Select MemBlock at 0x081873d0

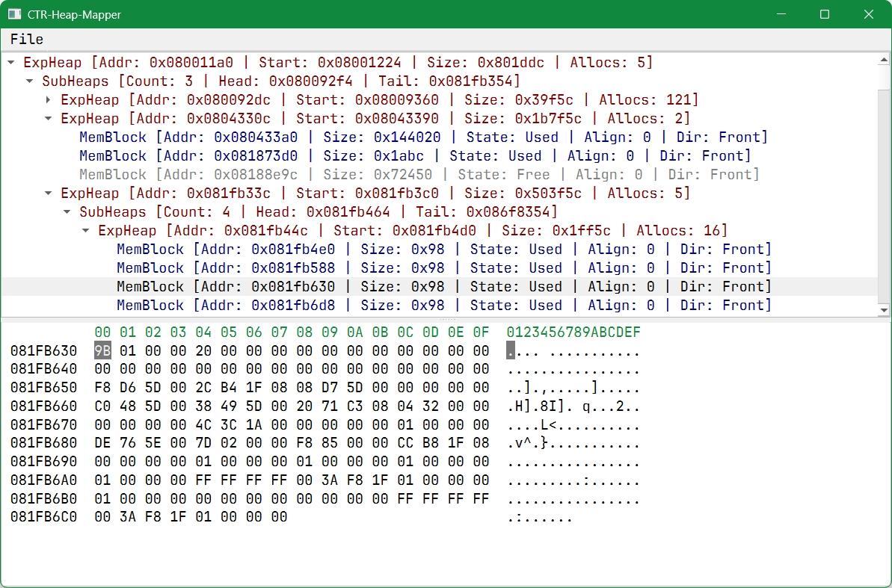415,156
